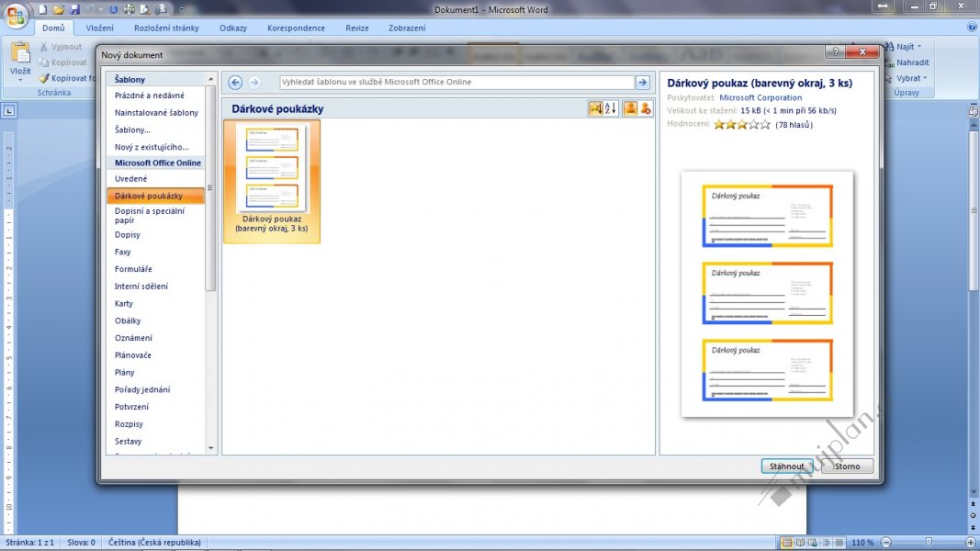The image size is (980, 551).
Task: Click Save floppy icon in Quick Access
Action: [75, 9]
